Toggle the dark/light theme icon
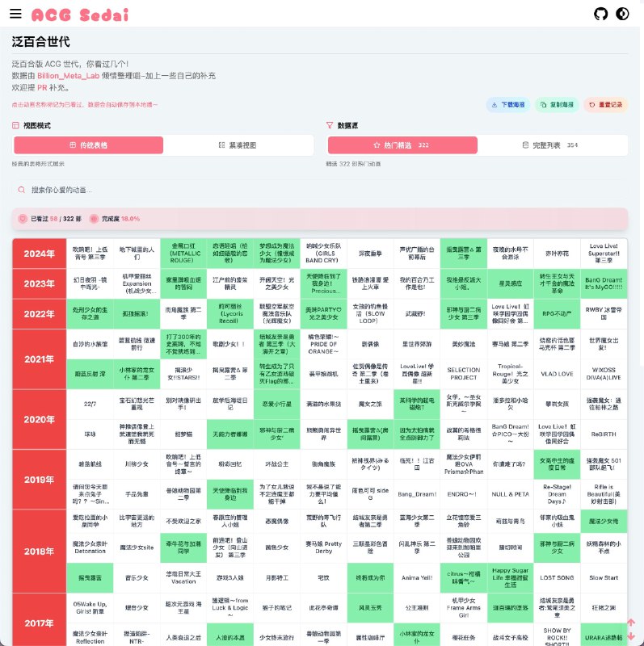The height and width of the screenshot is (646, 644). pyautogui.click(x=622, y=14)
